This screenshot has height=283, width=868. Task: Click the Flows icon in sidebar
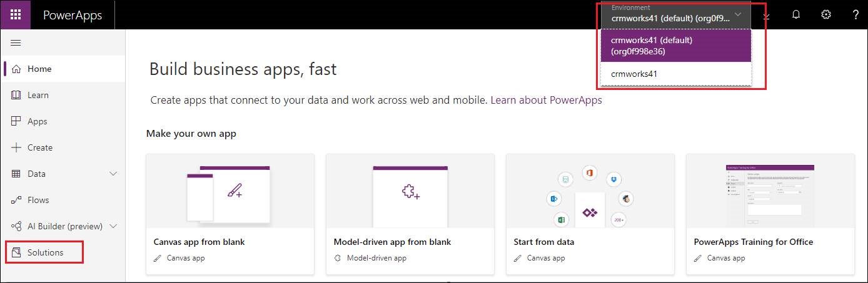click(x=16, y=200)
